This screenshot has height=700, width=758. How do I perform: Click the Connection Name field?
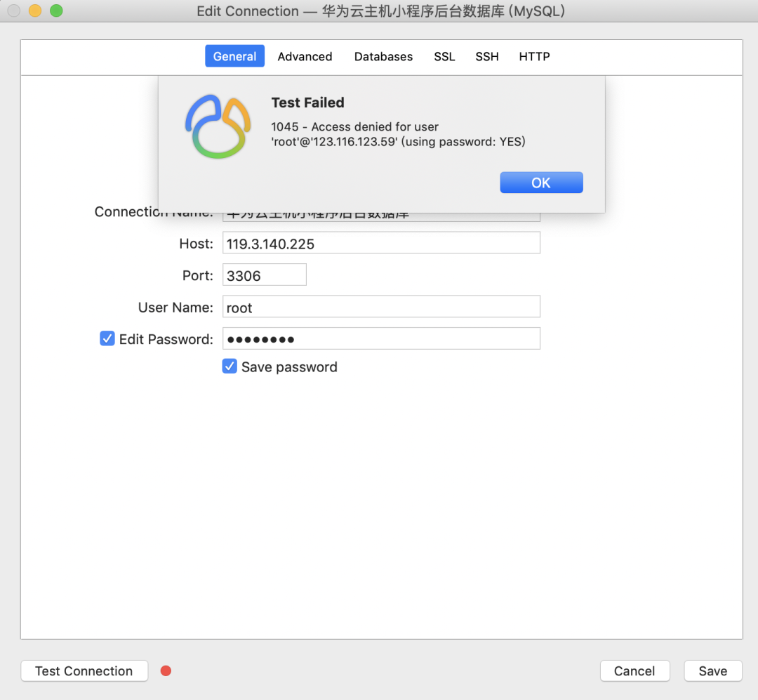click(381, 217)
